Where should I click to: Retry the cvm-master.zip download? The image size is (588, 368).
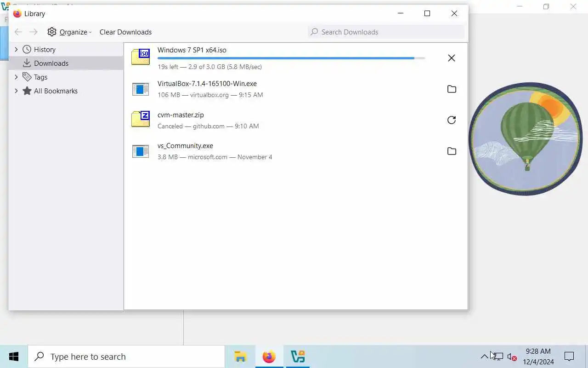tap(452, 120)
